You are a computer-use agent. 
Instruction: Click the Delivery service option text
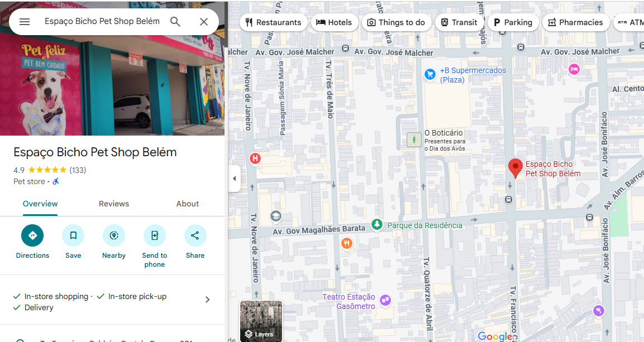[39, 307]
